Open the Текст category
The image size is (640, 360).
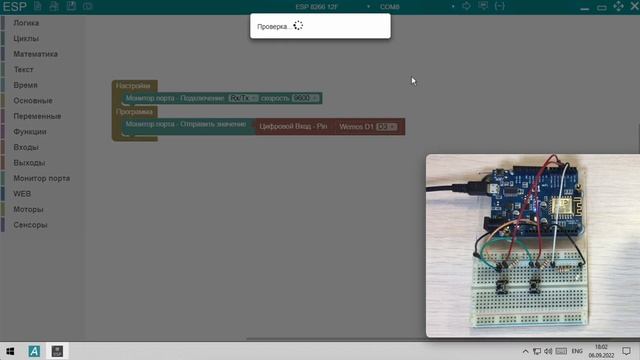23,69
